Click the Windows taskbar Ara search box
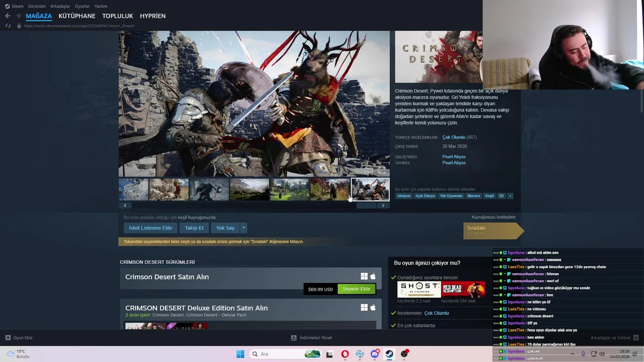Screen dimensions: 644x362 click(285, 354)
